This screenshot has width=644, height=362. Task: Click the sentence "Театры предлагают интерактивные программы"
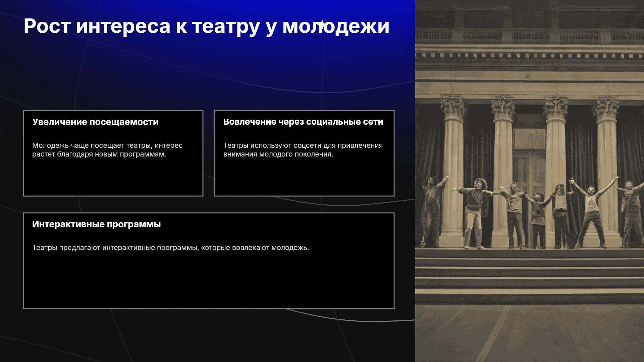(x=115, y=248)
